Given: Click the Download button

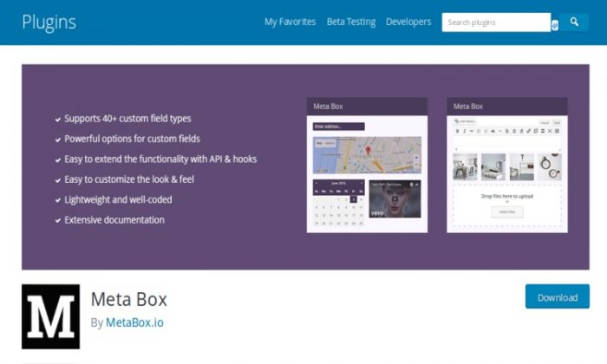Looking at the screenshot, I should tap(558, 296).
